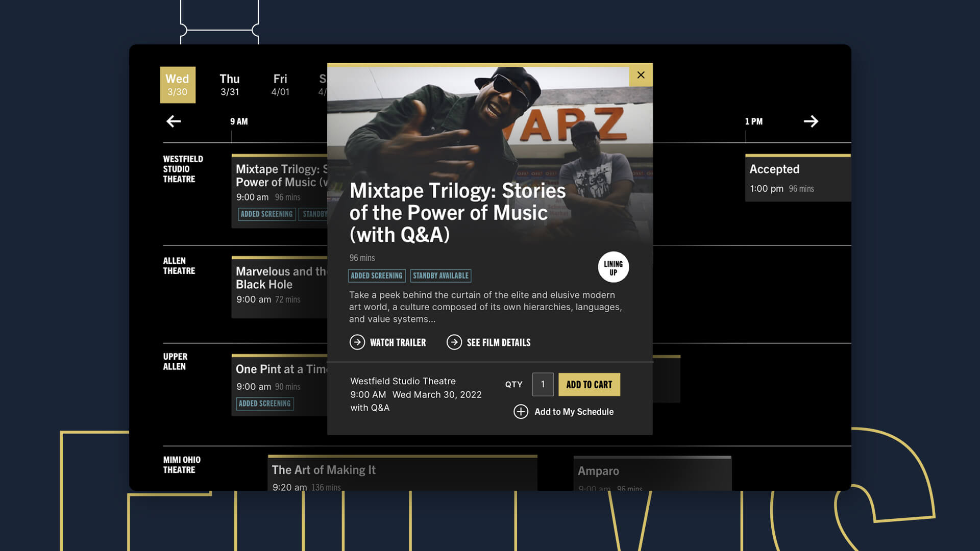980x551 pixels.
Task: Select the Wed 3/30 day tab
Action: tap(178, 85)
